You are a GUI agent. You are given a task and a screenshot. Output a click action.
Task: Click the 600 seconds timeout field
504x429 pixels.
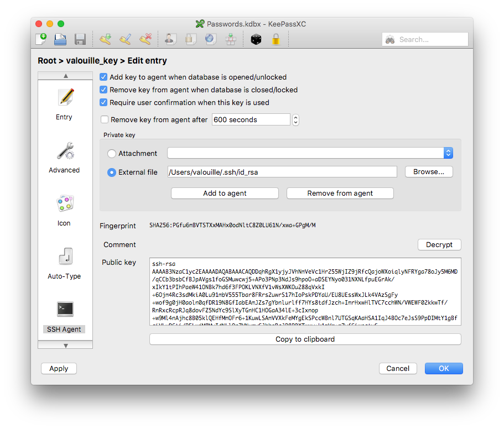251,119
